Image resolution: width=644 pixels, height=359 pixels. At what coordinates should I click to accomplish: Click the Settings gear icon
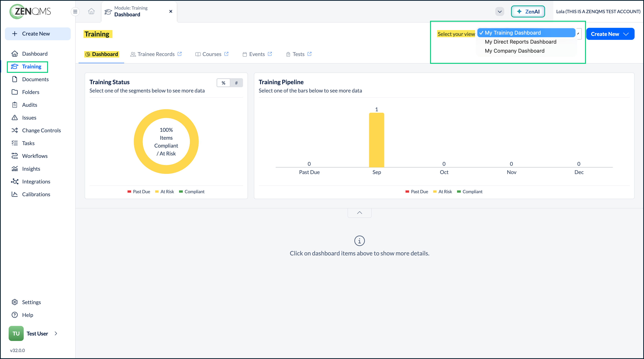(15, 302)
